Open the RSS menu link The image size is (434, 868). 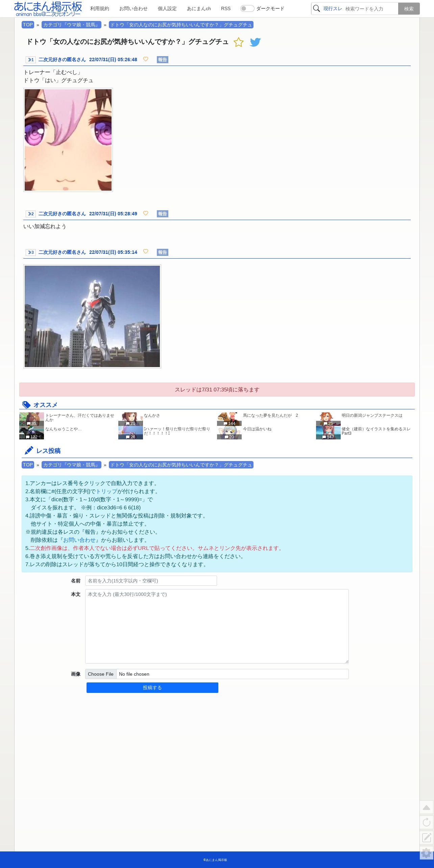click(226, 9)
